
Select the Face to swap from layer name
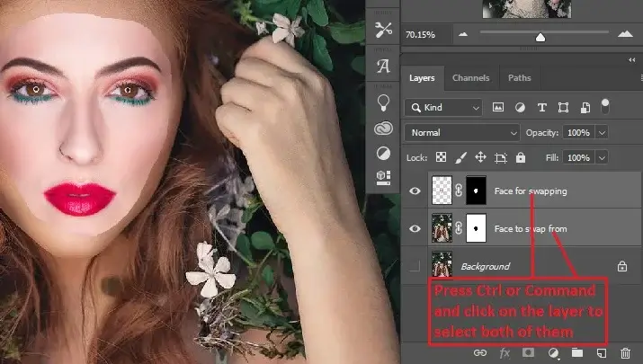coord(531,228)
